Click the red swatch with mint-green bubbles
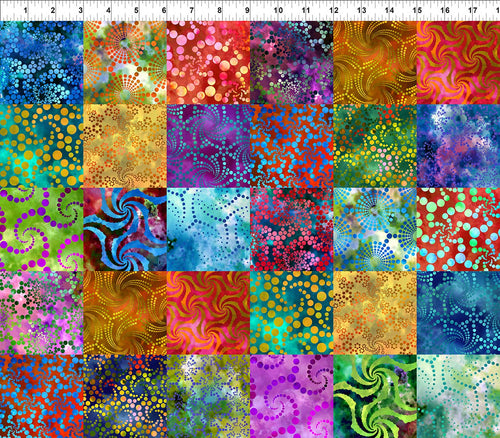The height and width of the screenshot is (438, 500). pyautogui.click(x=458, y=229)
